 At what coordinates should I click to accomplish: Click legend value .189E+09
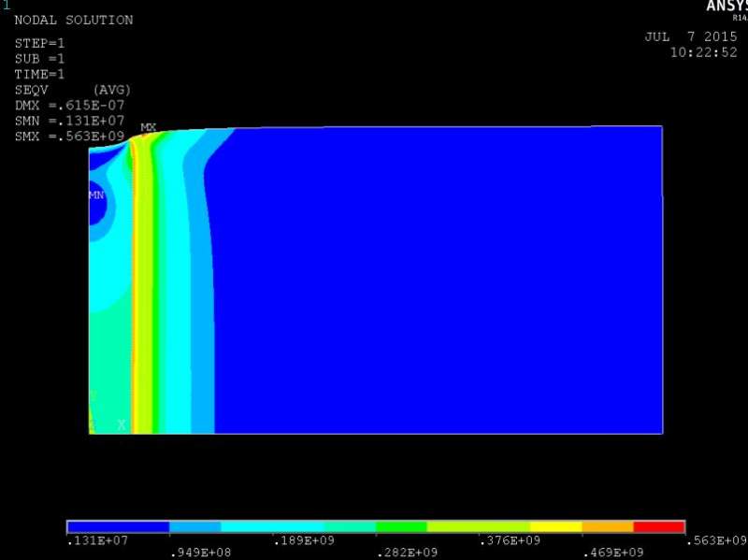[x=303, y=540]
